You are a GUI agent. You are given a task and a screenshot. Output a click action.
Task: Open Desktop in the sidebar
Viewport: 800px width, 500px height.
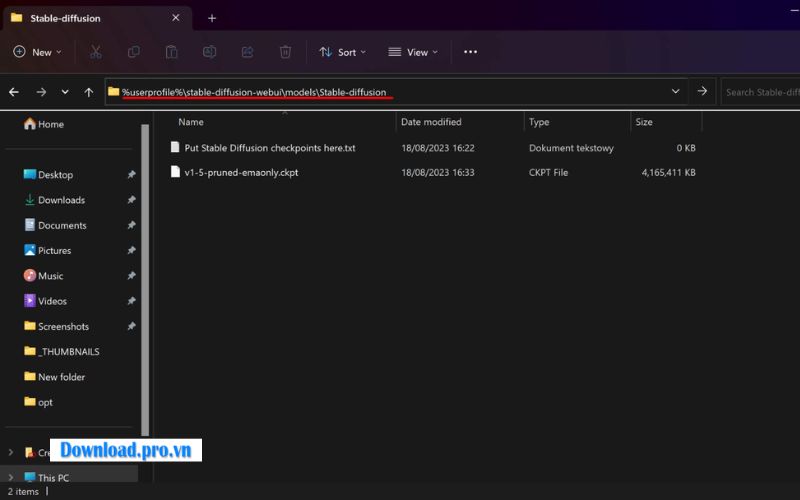pyautogui.click(x=48, y=174)
